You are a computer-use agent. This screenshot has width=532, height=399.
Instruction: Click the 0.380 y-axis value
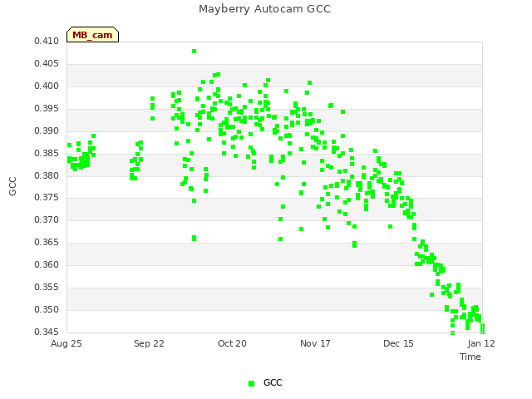(x=47, y=175)
